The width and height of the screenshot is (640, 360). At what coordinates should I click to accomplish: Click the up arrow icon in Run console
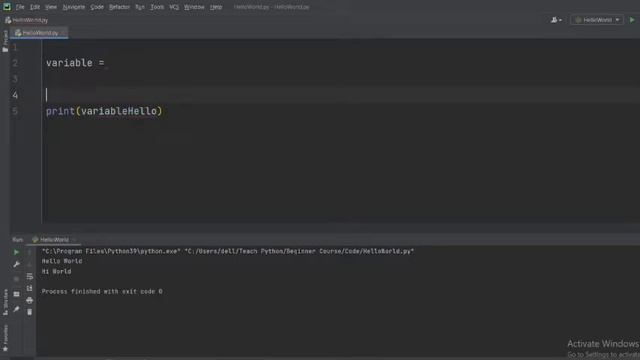click(x=29, y=253)
